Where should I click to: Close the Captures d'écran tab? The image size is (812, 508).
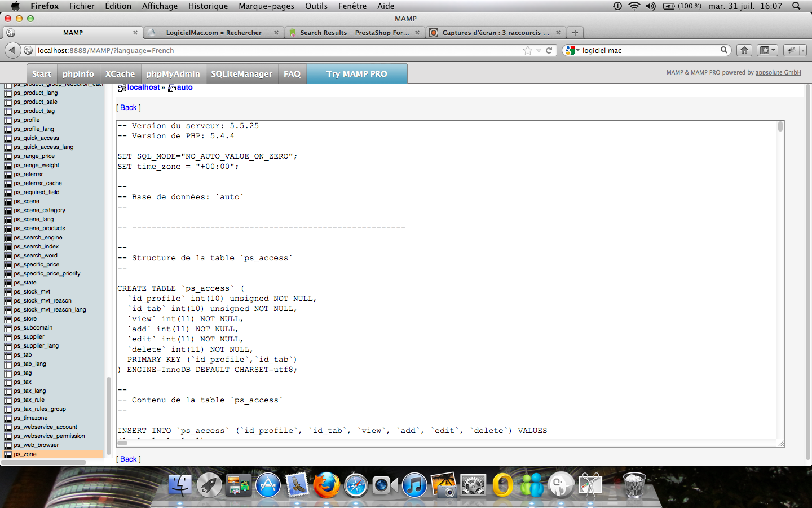point(558,33)
